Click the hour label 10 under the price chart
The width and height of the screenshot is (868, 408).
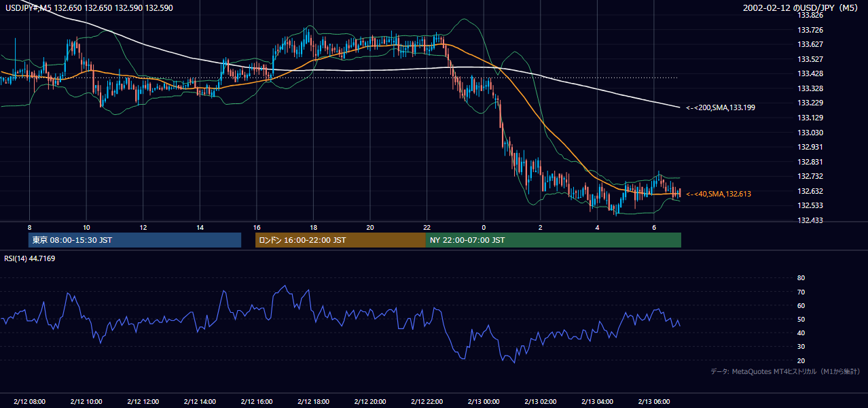(x=86, y=227)
